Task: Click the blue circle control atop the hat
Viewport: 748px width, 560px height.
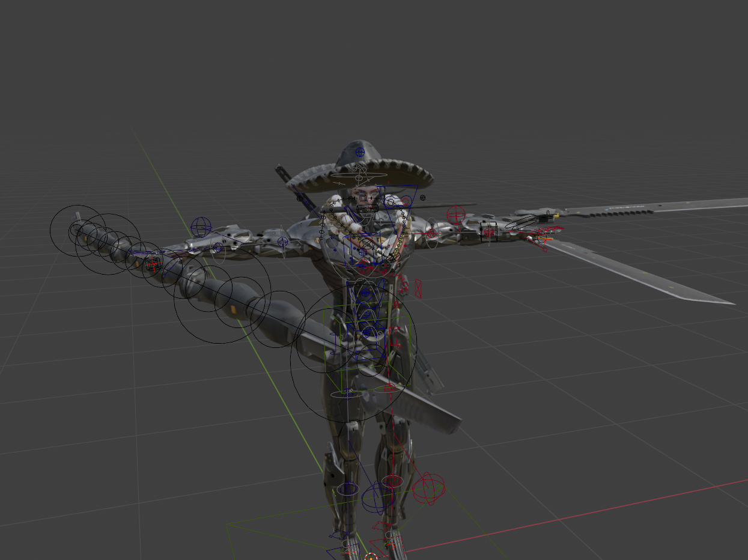Action: (x=360, y=152)
